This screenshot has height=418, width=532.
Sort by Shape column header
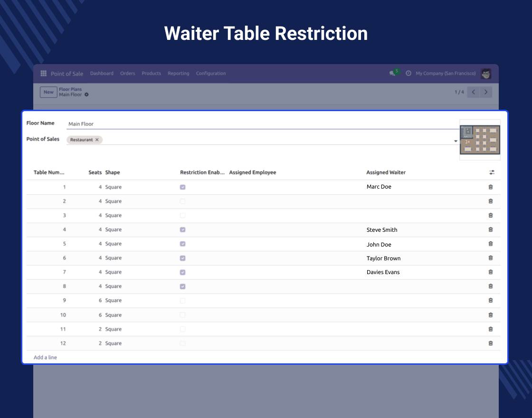[112, 172]
